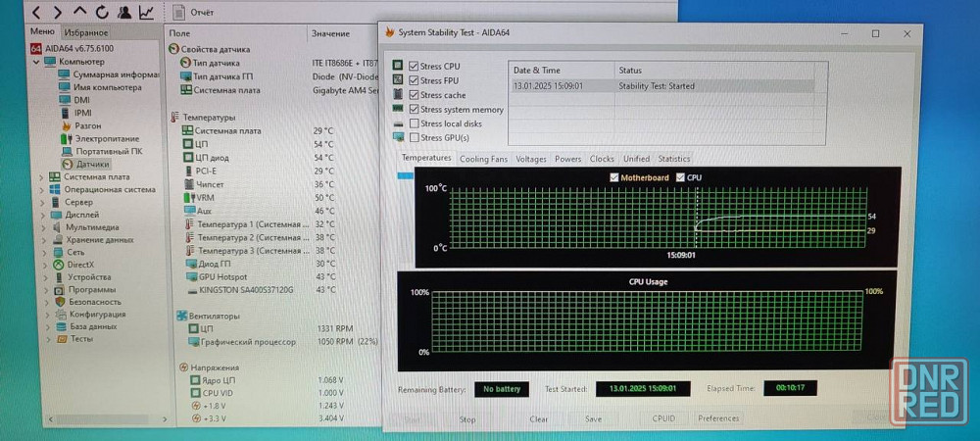The height and width of the screenshot is (441, 980).
Task: Expand the Дисплей branch arrow
Action: (42, 215)
